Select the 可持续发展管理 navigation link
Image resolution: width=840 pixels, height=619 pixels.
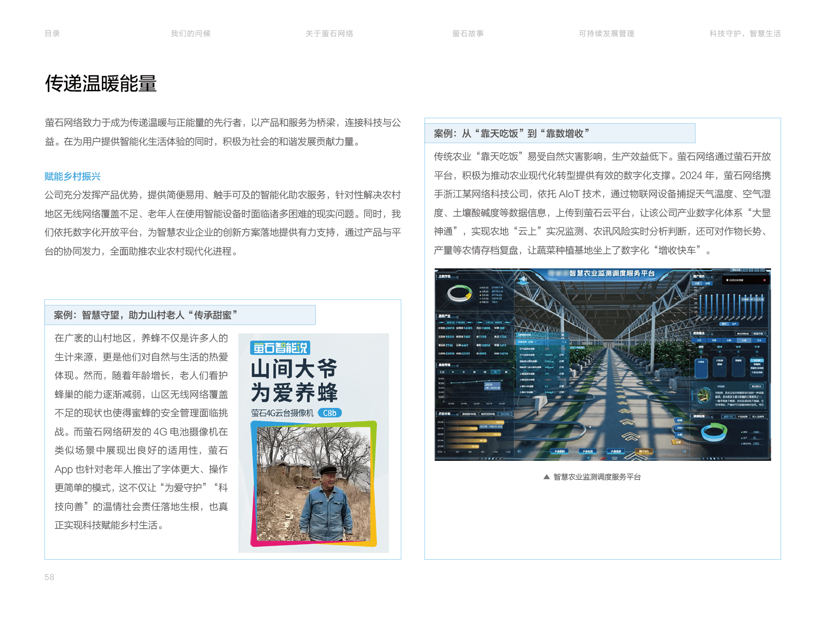click(606, 33)
